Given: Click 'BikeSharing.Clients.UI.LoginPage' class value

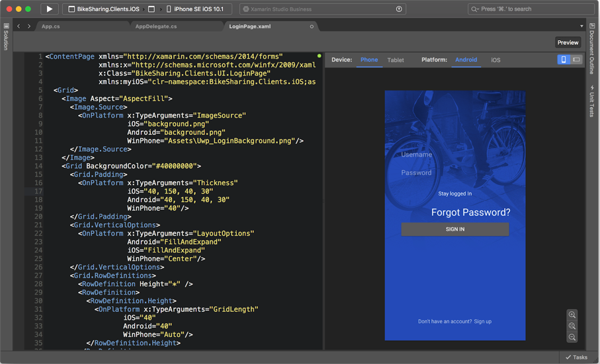Looking at the screenshot, I should point(200,73).
